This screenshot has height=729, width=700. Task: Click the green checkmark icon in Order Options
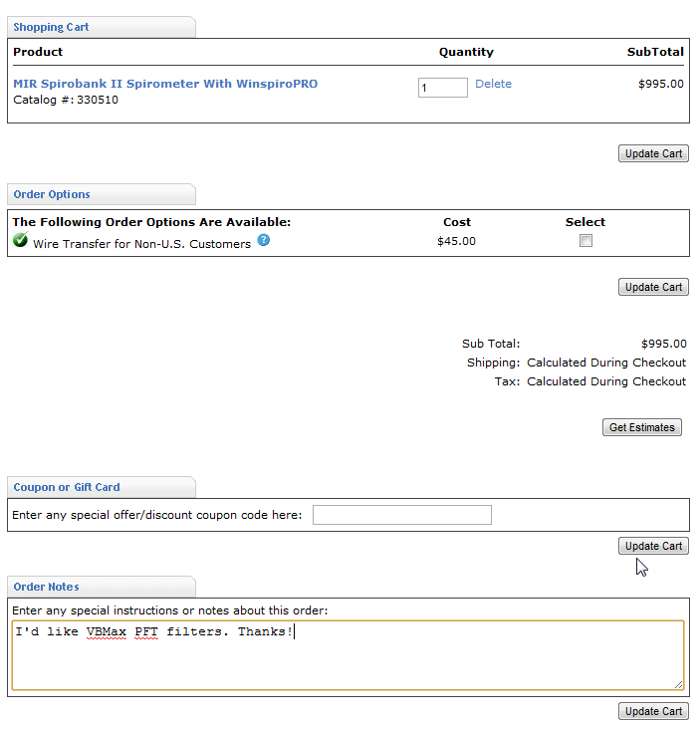21,241
